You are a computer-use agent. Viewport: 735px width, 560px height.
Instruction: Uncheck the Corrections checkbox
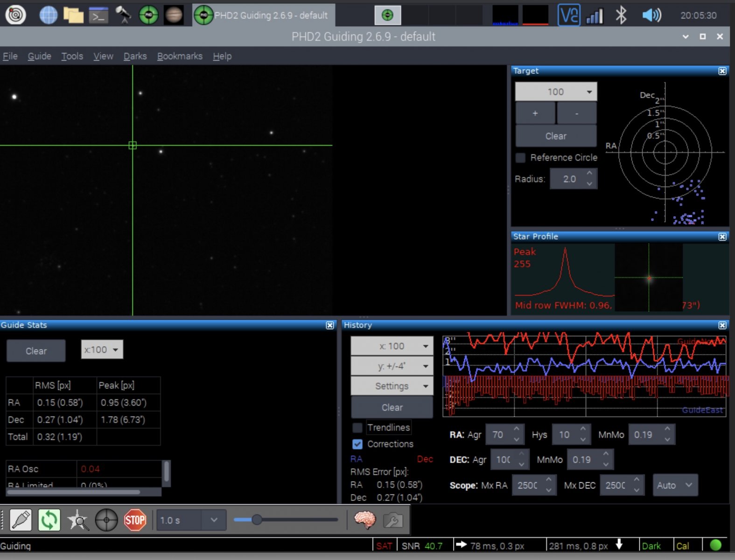tap(357, 444)
